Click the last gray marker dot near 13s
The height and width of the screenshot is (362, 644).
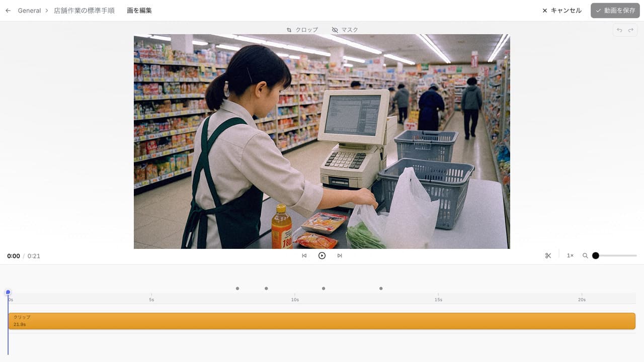(381, 289)
